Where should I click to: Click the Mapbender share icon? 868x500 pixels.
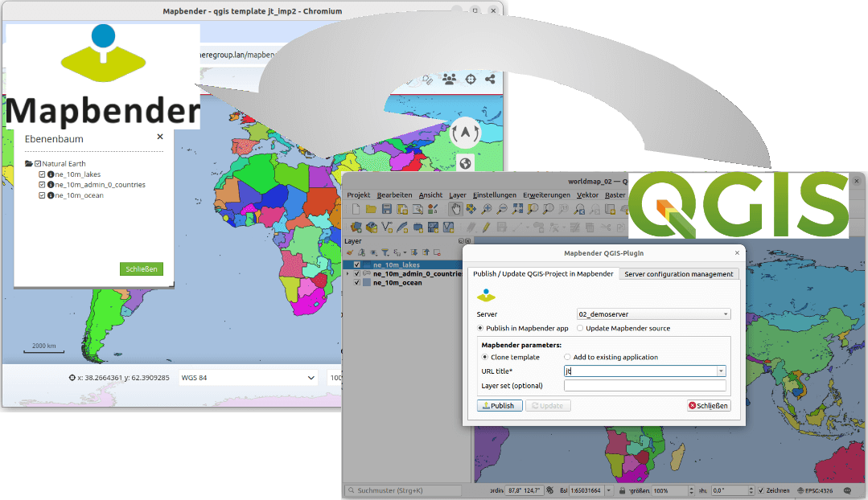tap(491, 79)
